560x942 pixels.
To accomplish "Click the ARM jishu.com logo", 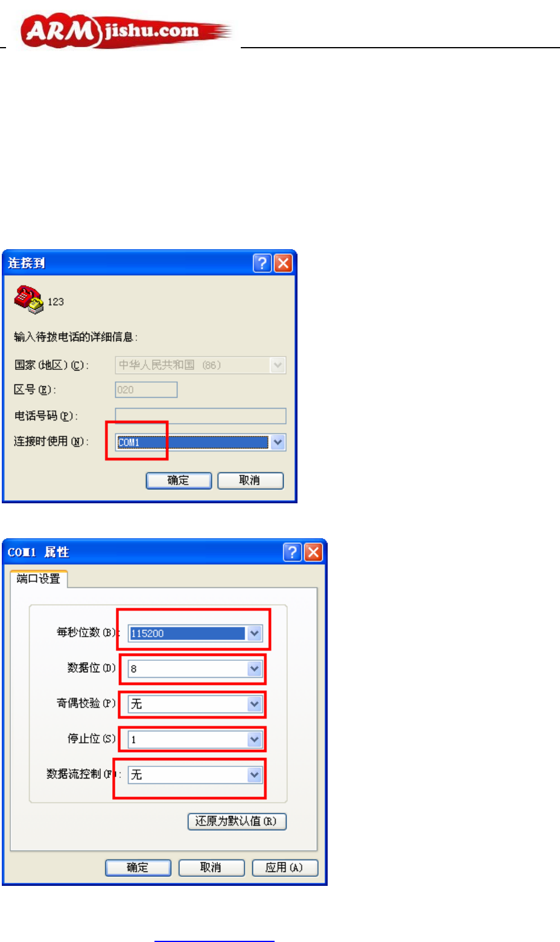I will (x=126, y=32).
